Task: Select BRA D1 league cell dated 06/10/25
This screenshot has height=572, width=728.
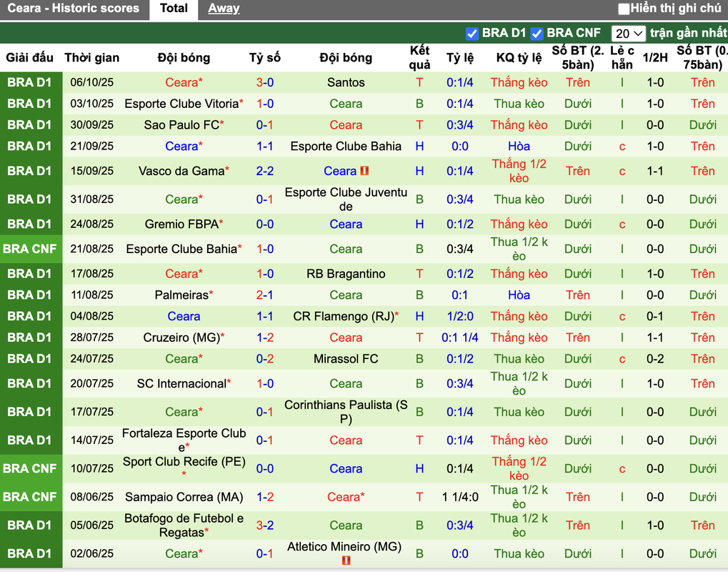Action: (x=31, y=82)
